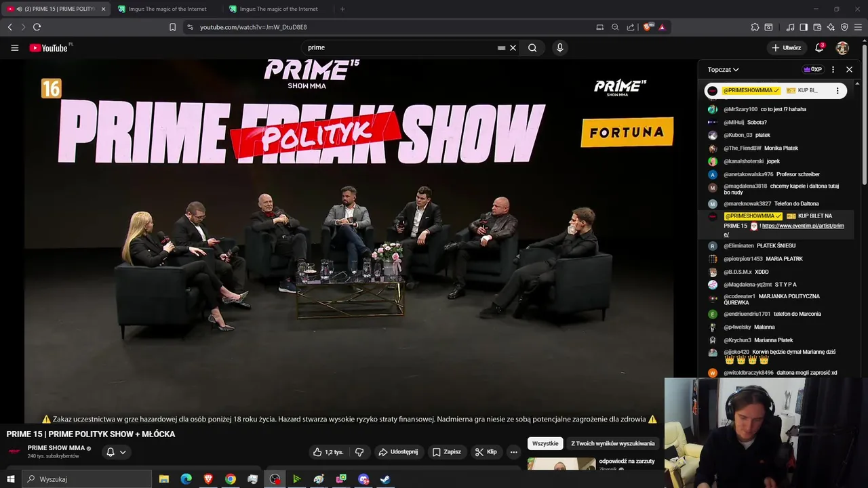The image size is (868, 488).
Task: Open a new browser tab
Action: tap(342, 9)
